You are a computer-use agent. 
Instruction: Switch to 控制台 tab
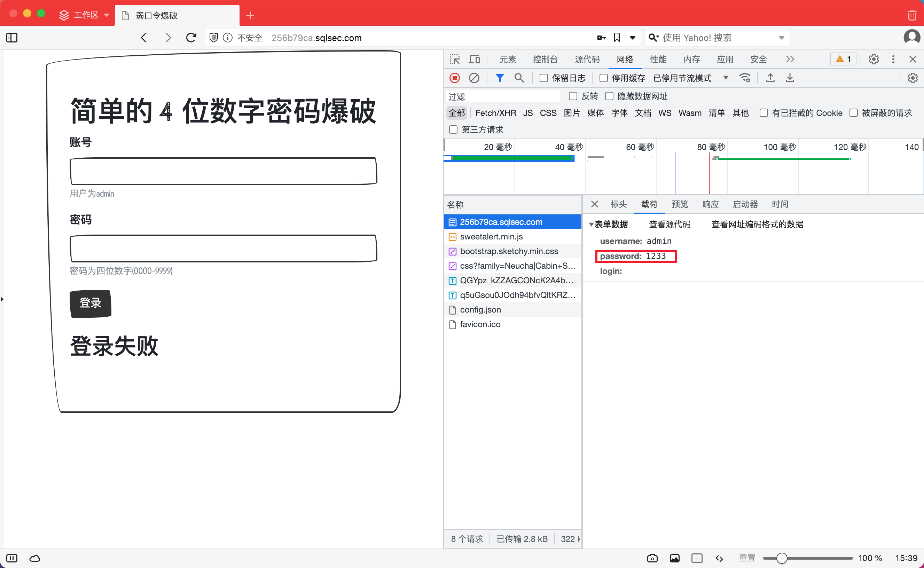(x=545, y=59)
